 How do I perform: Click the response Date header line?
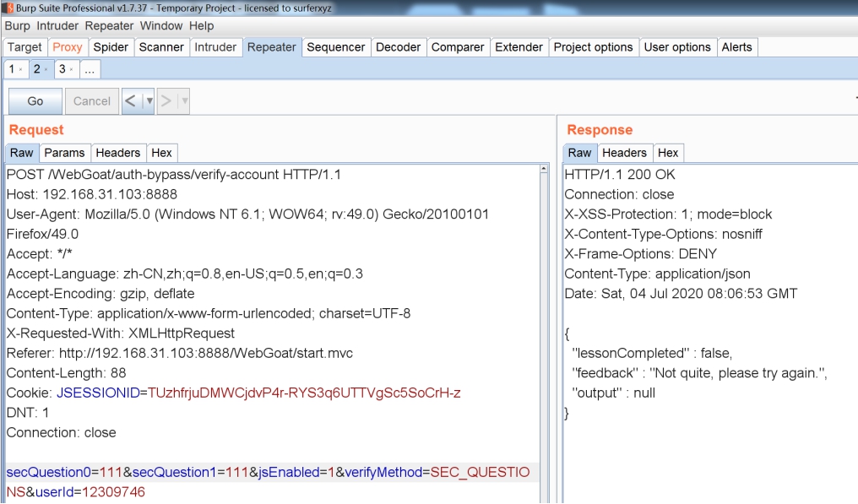[681, 294]
